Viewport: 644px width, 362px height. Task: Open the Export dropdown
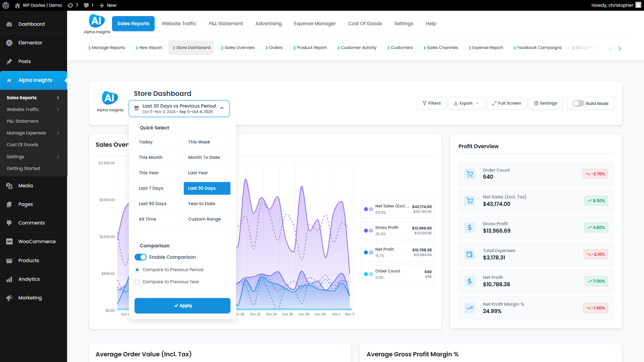pyautogui.click(x=466, y=104)
